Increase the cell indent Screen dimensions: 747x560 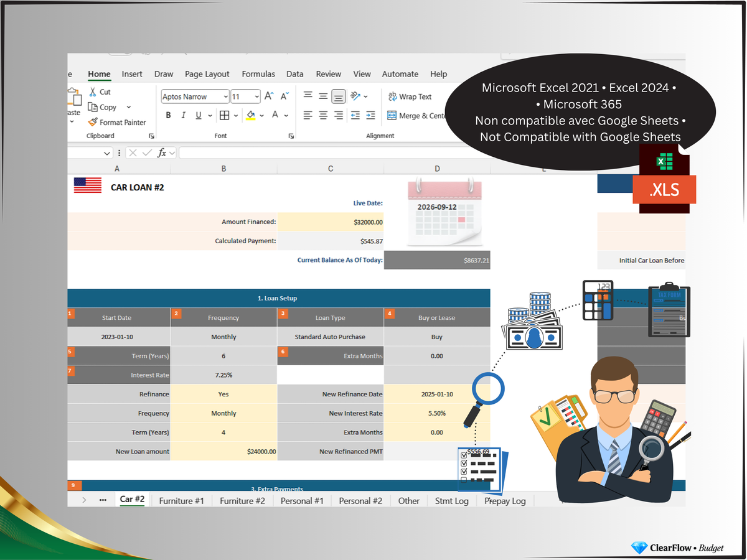pyautogui.click(x=370, y=115)
